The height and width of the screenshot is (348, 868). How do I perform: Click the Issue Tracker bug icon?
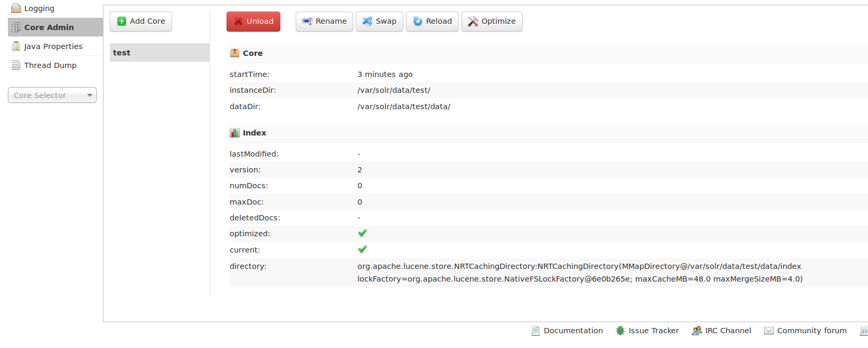tap(620, 331)
